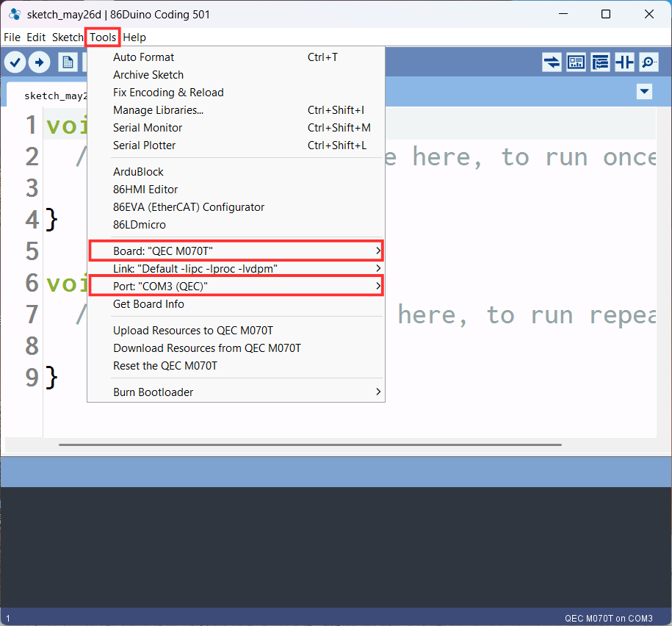Close the open Tools menu
Viewport: 672px width, 626px height.
[x=103, y=37]
